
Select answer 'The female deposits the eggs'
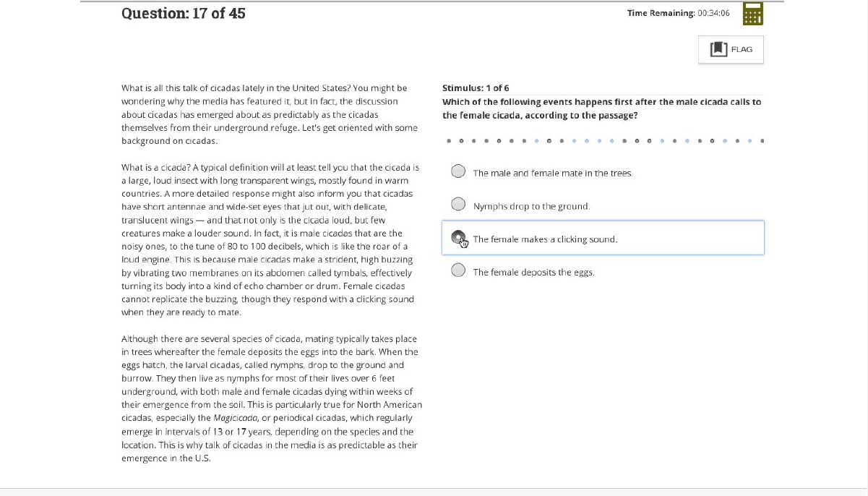[x=458, y=269]
